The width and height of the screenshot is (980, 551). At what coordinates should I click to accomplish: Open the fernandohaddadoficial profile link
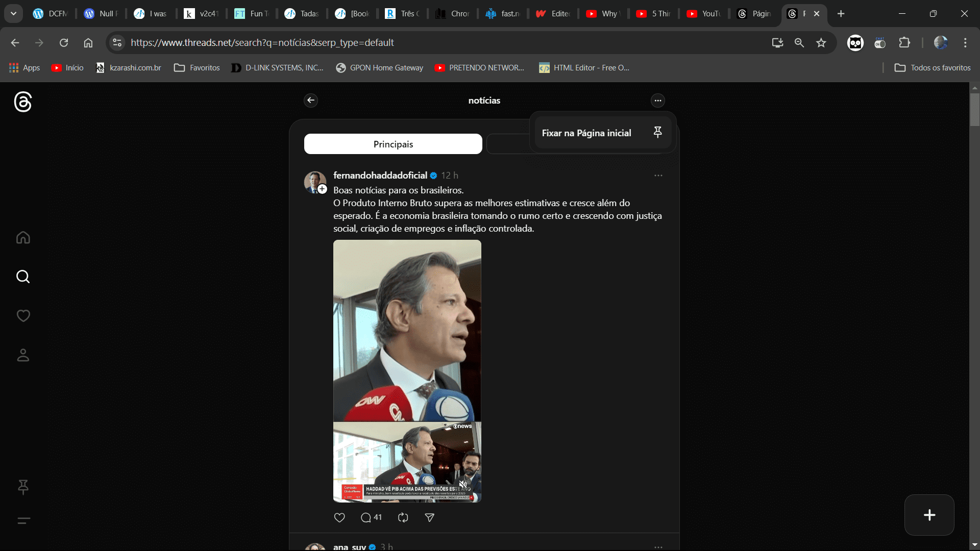click(380, 176)
